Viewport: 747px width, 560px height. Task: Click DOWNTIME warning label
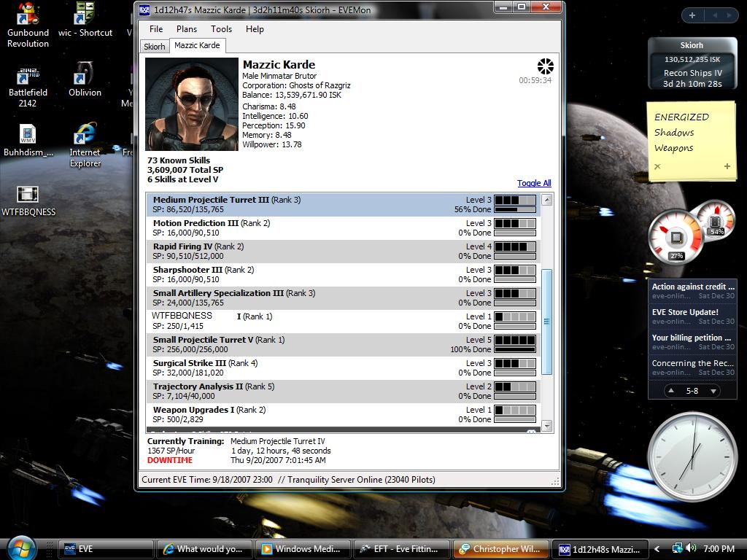tap(169, 461)
